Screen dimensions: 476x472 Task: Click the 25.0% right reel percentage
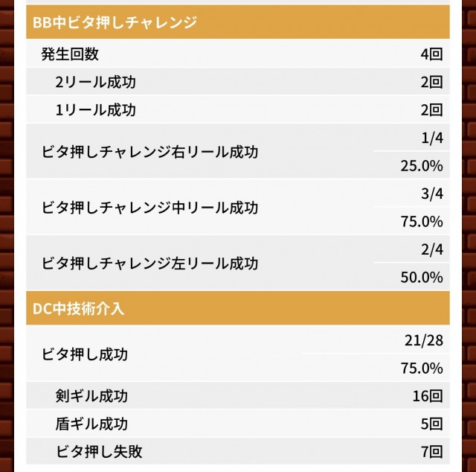421,165
